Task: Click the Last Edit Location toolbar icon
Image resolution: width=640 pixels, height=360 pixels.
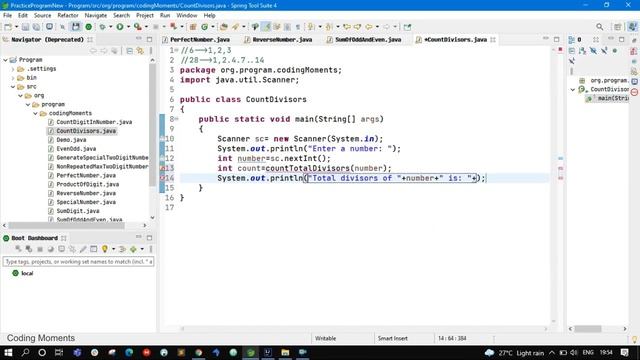Action: [x=347, y=27]
